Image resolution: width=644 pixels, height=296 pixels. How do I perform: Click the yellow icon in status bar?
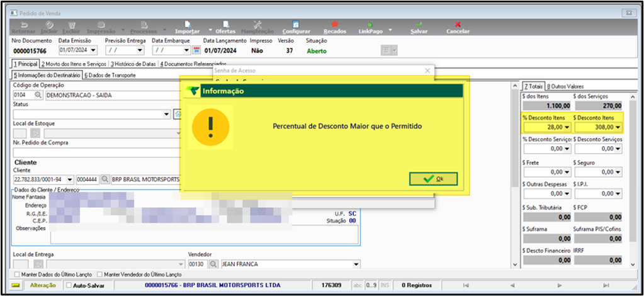pyautogui.click(x=16, y=285)
